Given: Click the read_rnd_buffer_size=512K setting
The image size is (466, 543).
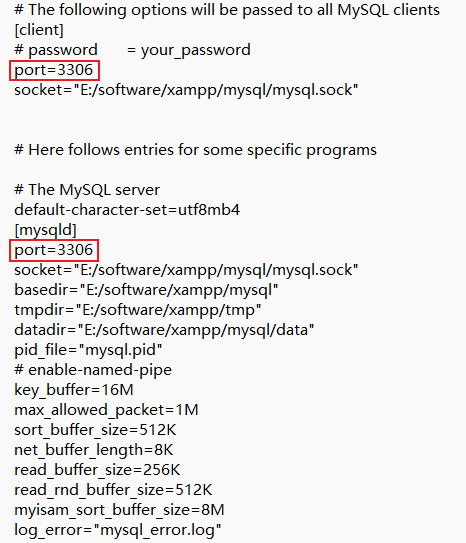Looking at the screenshot, I should (x=113, y=490).
